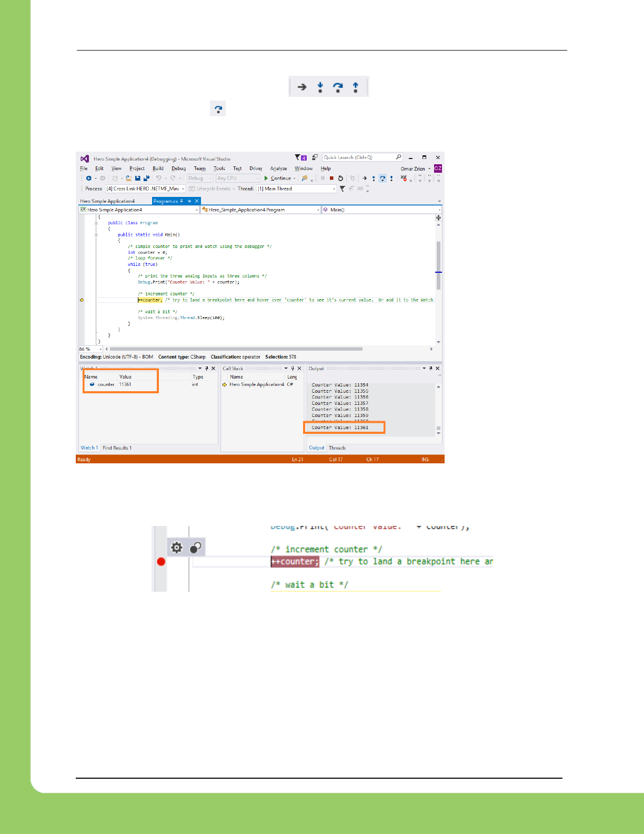Click the feedback icon beside Quick Launch
Image resolution: width=644 pixels, height=834 pixels.
(x=315, y=157)
